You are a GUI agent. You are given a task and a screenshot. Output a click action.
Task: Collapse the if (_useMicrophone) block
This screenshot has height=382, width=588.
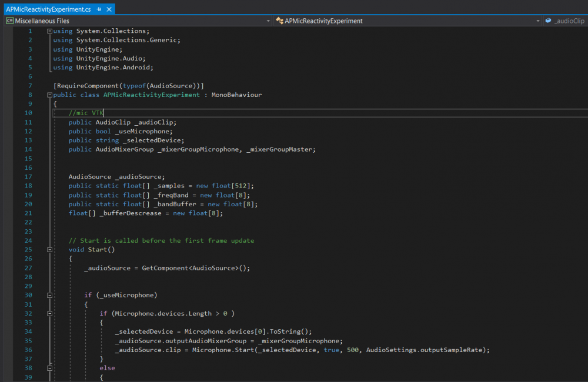pos(49,295)
